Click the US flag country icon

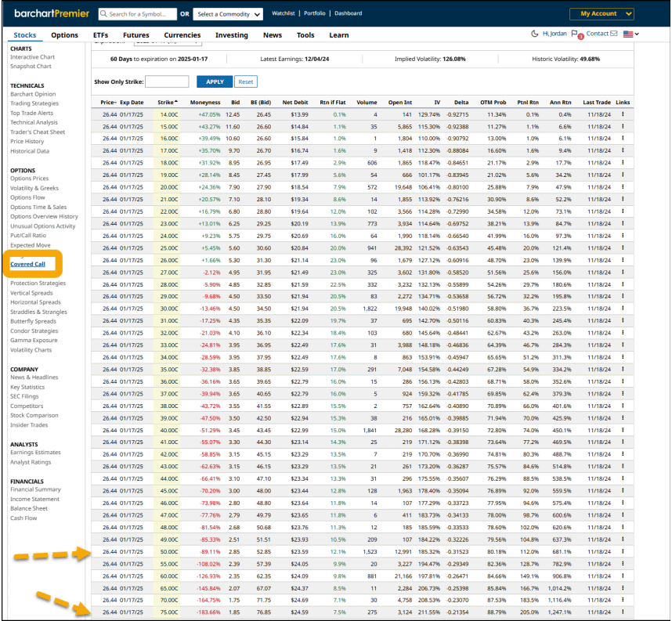pyautogui.click(x=628, y=34)
